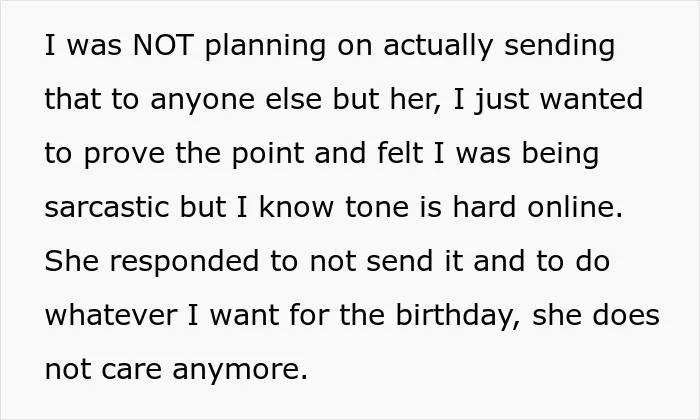Click the final word "anymore"

click(236, 371)
